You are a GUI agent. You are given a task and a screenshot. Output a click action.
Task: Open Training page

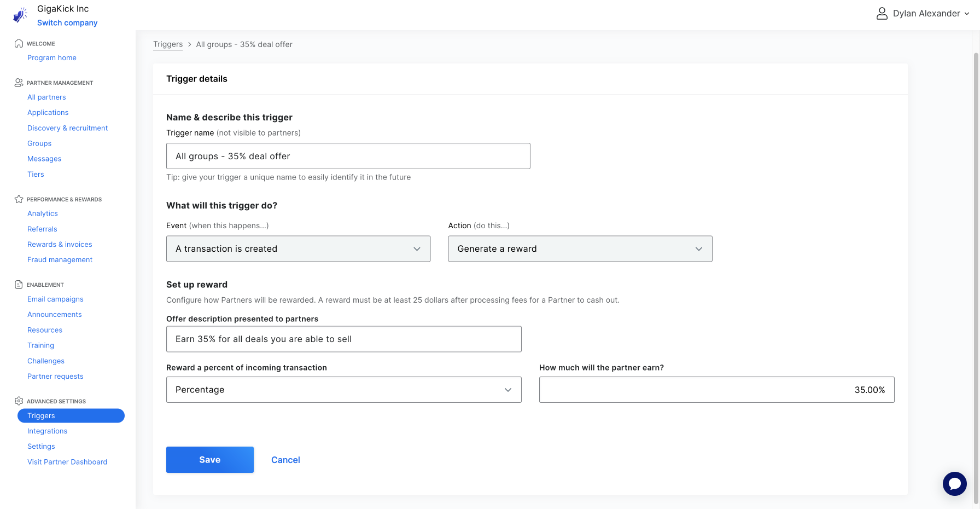point(40,346)
